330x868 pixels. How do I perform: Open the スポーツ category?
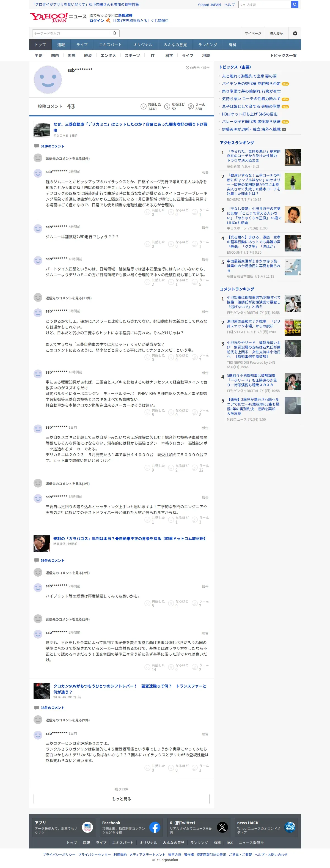pyautogui.click(x=132, y=56)
